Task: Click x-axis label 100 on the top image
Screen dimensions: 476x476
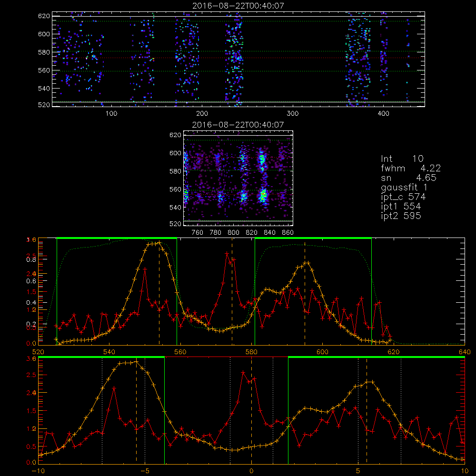Action: point(111,114)
